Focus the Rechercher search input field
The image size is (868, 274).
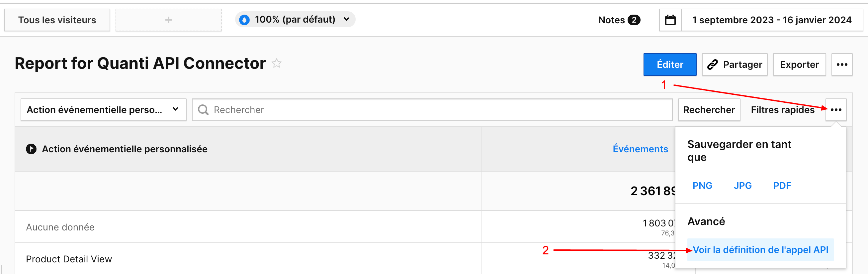438,110
